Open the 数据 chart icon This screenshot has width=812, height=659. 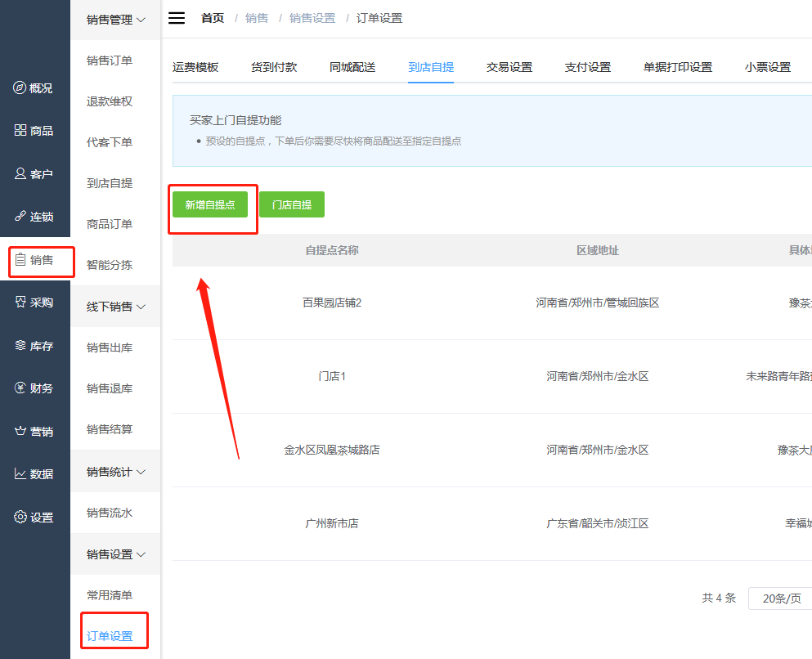coord(20,473)
